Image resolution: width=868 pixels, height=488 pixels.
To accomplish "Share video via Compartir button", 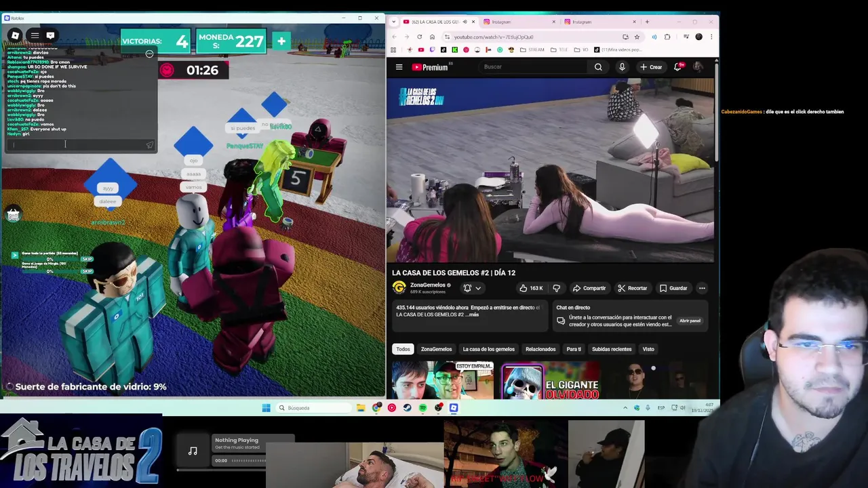I will point(589,288).
